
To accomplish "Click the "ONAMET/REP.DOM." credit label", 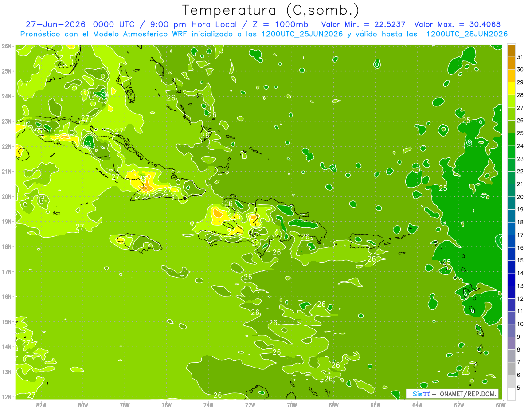I will click(x=468, y=394).
